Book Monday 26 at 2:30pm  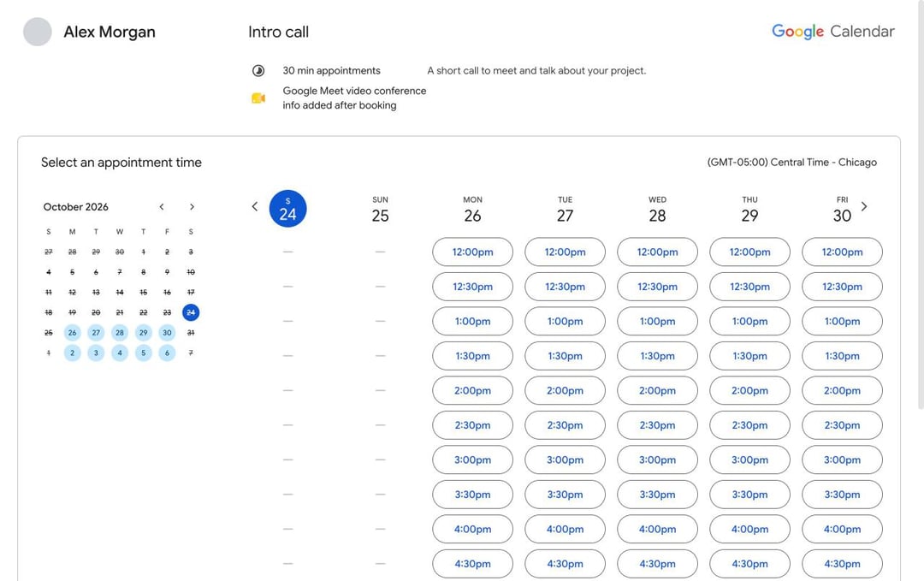472,425
